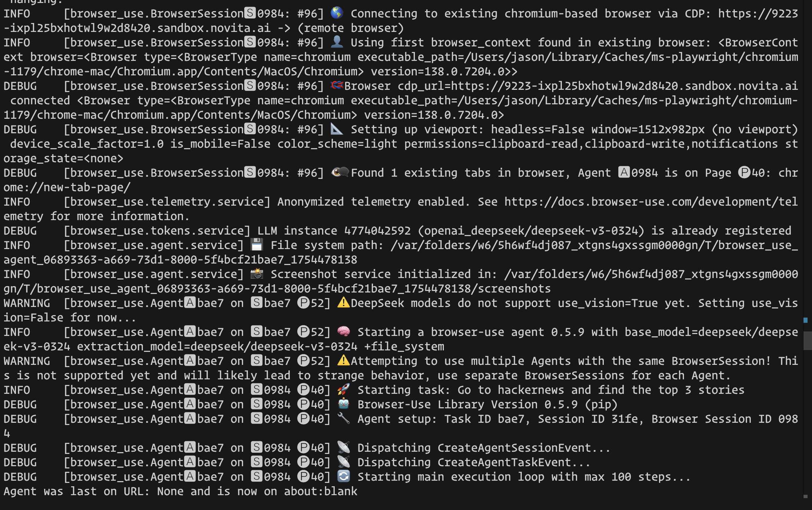This screenshot has width=812, height=510.
Task: Click the robot face before Browser-Use Library Version
Action: pos(344,404)
